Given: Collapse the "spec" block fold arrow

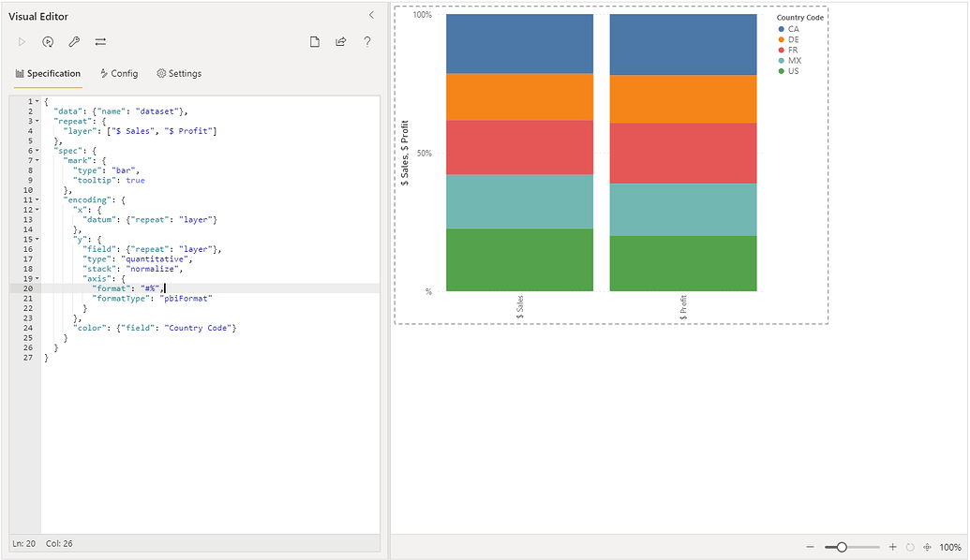Looking at the screenshot, I should click(37, 151).
